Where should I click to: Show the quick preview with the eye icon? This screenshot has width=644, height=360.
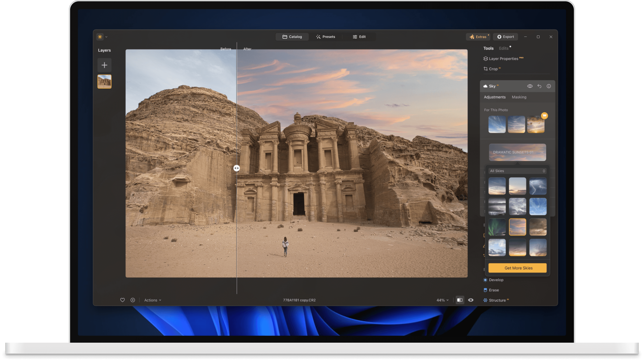pos(471,300)
